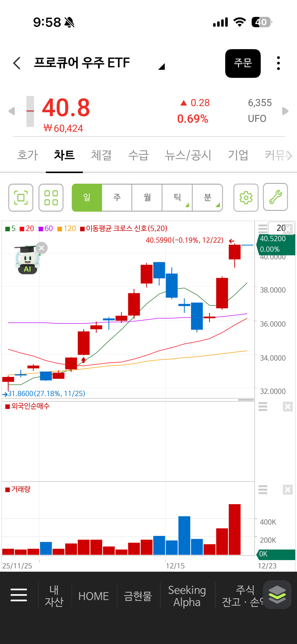The width and height of the screenshot is (297, 644).
Task: Expand the stock name selector triangle
Action: click(x=161, y=66)
